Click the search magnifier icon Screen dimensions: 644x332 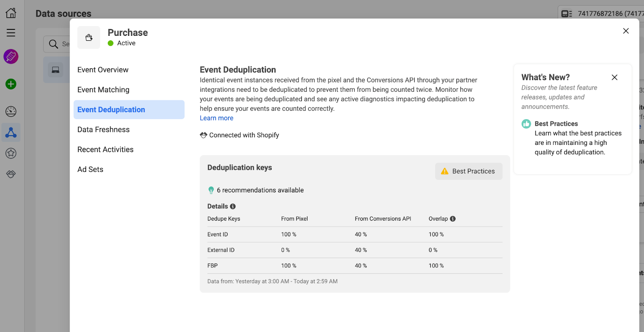point(54,44)
